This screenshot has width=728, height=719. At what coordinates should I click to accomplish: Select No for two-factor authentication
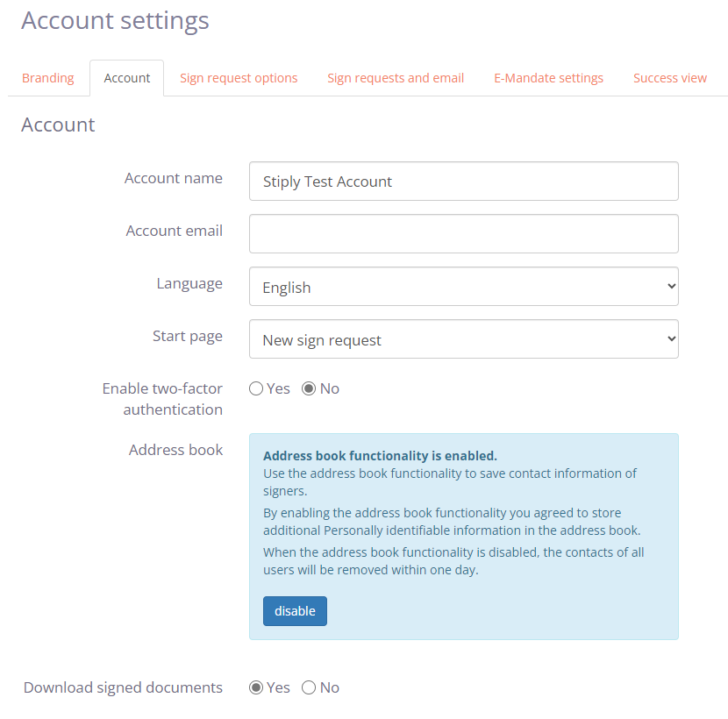tap(309, 388)
